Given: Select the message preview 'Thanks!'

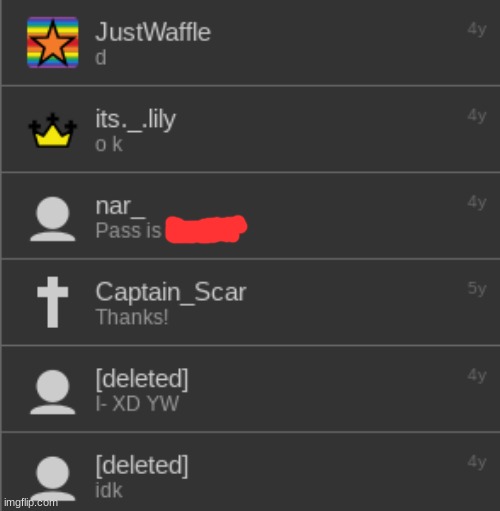Looking at the screenshot, I should point(132,317).
